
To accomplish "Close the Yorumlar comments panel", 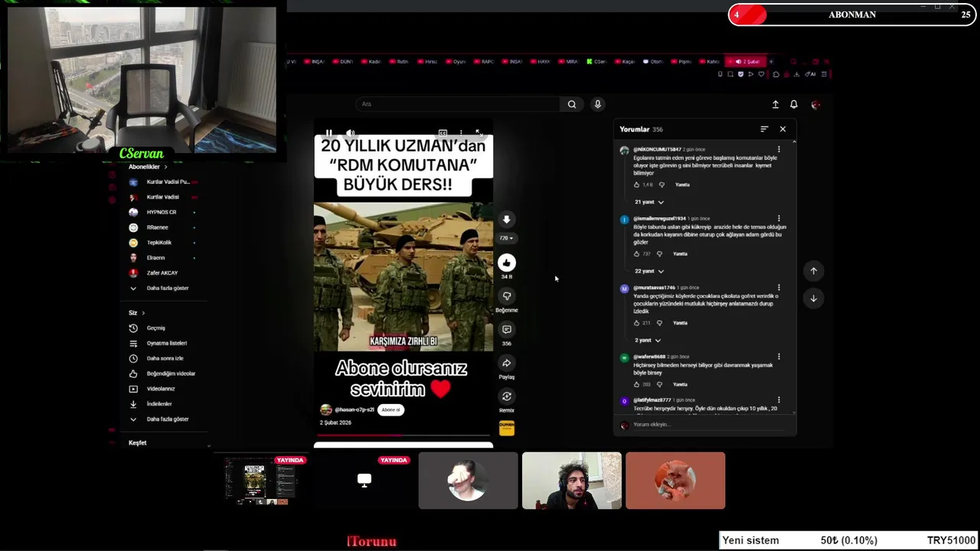I will [x=782, y=129].
